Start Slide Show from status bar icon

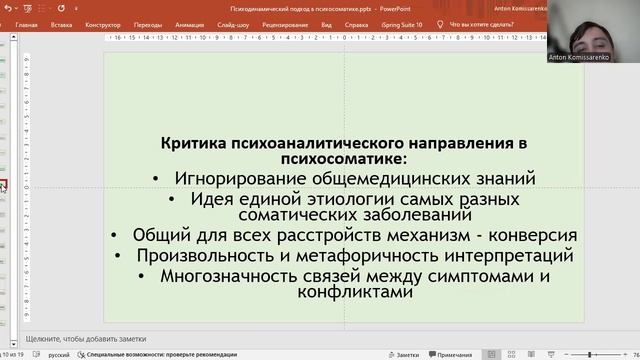(551, 354)
